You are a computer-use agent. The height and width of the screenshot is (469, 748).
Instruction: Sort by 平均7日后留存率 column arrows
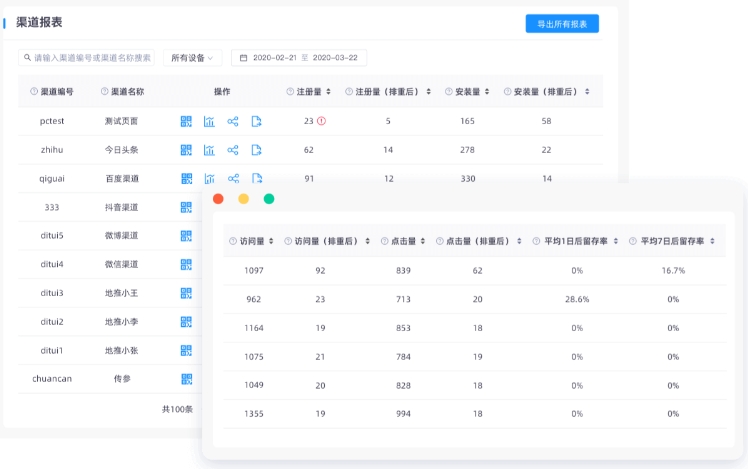click(712, 241)
